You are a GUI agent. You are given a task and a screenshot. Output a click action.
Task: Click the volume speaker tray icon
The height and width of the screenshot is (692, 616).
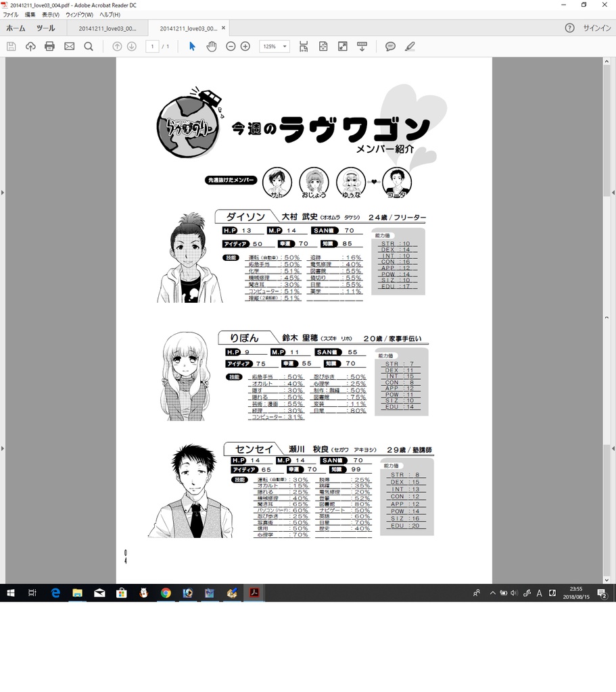click(513, 593)
